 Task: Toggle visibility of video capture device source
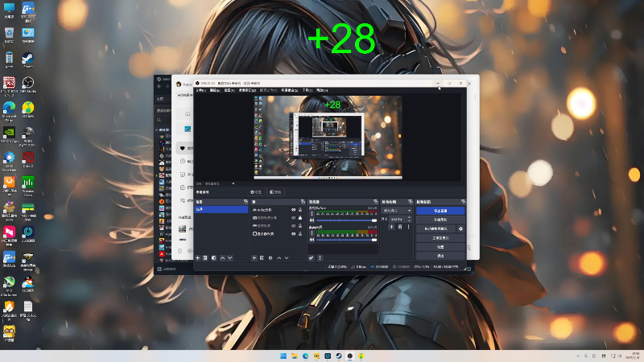293,217
